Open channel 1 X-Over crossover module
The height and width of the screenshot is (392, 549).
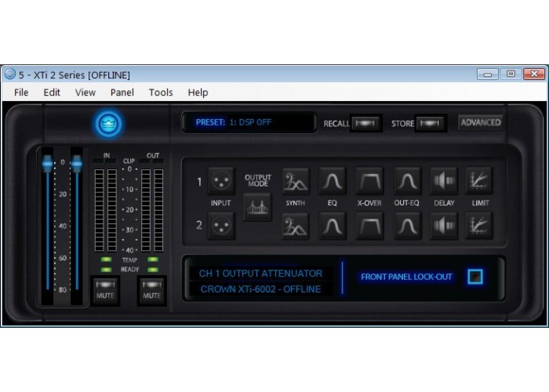click(369, 181)
